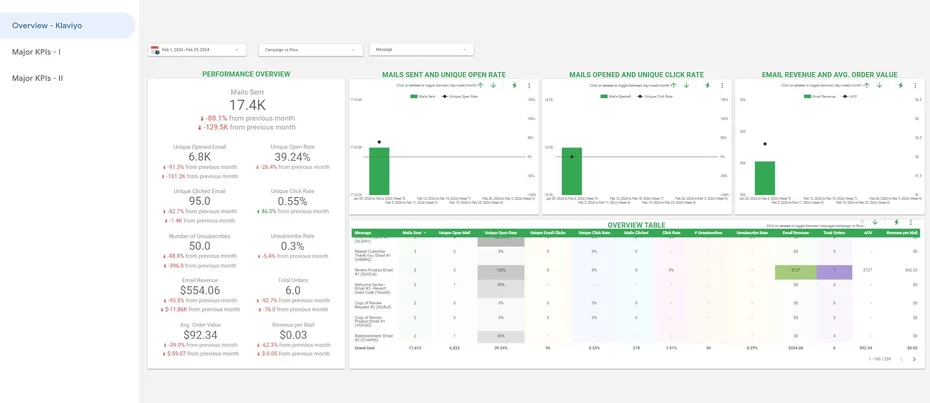930x403 pixels.
Task: Expand the Campaign vs Flow dropdown
Action: pos(310,50)
